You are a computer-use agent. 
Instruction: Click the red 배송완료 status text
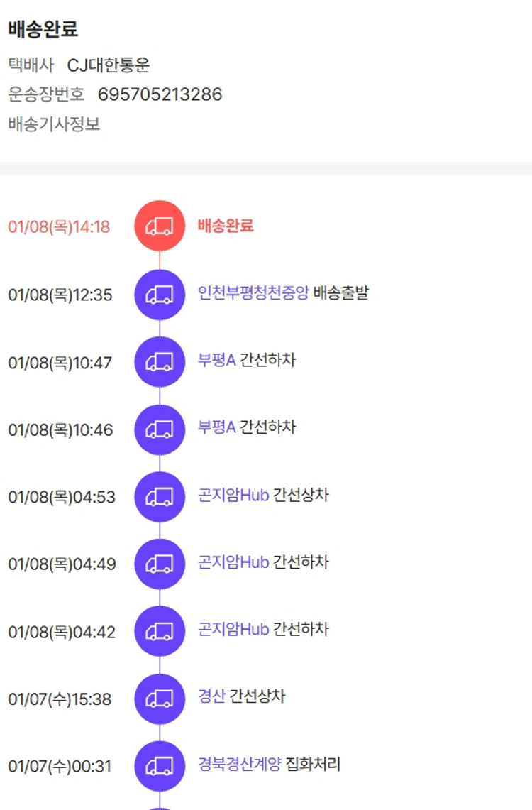[x=226, y=226]
